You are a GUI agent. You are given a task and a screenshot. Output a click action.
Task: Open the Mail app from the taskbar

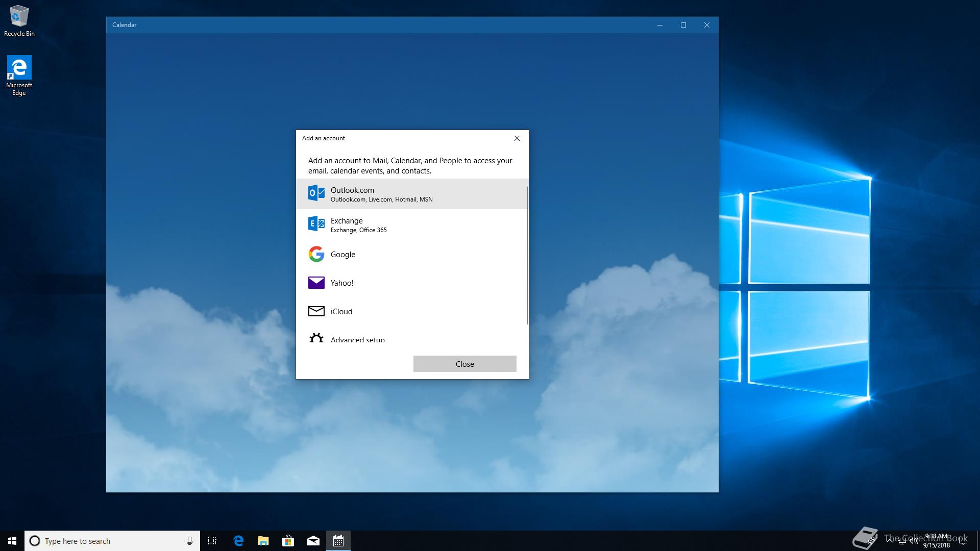pos(313,541)
